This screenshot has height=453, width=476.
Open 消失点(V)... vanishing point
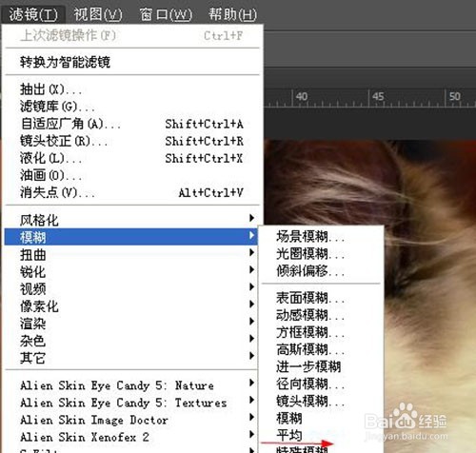click(x=132, y=192)
